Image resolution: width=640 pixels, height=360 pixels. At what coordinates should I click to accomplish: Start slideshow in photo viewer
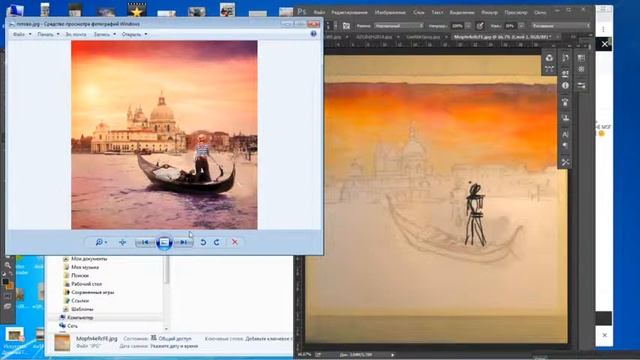coord(164,242)
